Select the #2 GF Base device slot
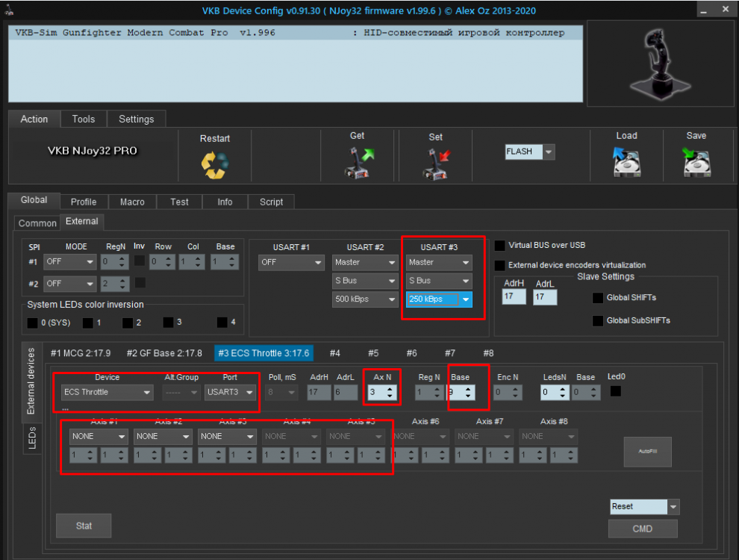Screen dimensions: 739x560 click(x=163, y=352)
